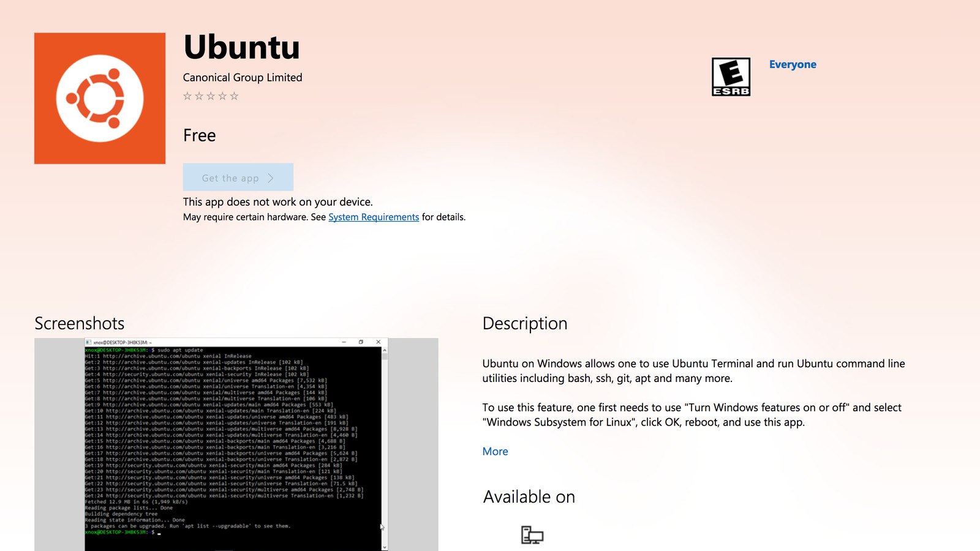
Task: Click the Canonical Group Limited publisher name
Action: pos(243,78)
